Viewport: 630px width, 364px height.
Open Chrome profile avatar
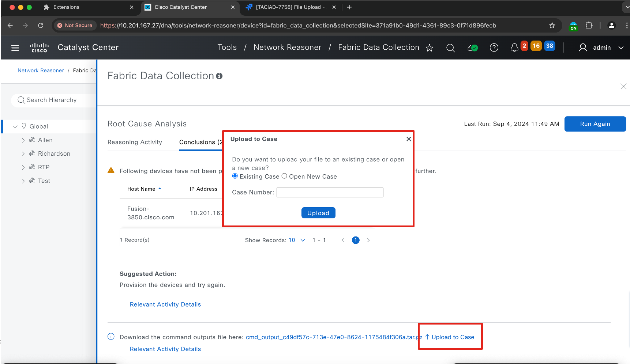(x=611, y=26)
